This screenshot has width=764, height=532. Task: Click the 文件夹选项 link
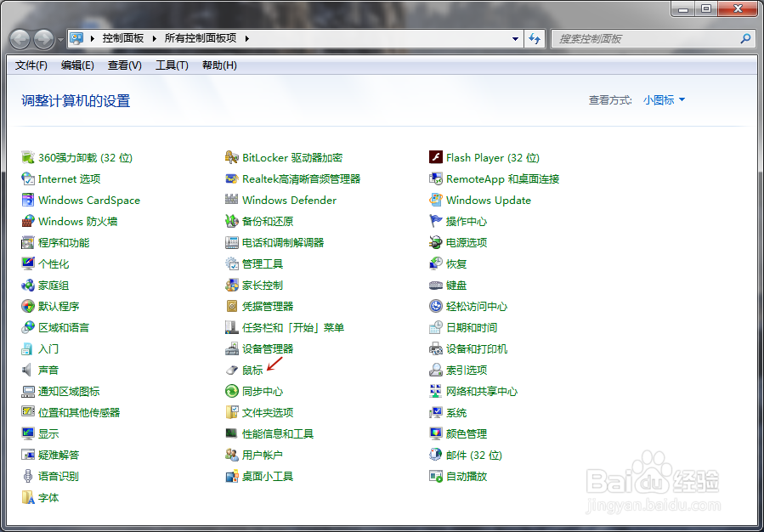pos(268,413)
